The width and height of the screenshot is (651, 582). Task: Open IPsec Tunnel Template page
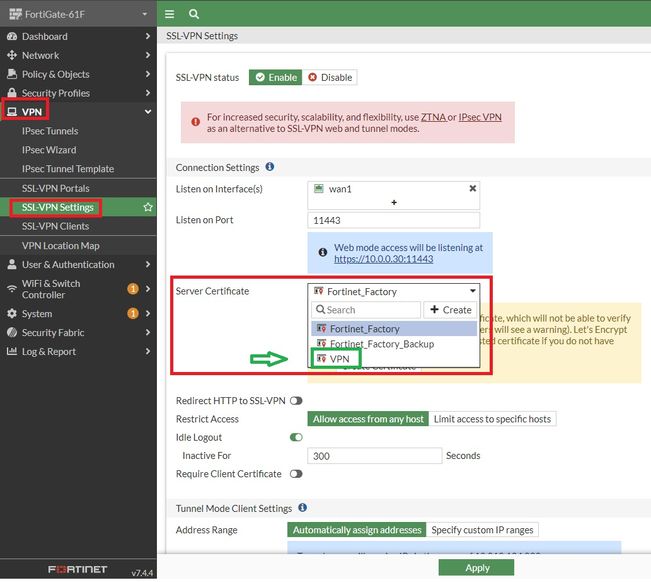68,169
